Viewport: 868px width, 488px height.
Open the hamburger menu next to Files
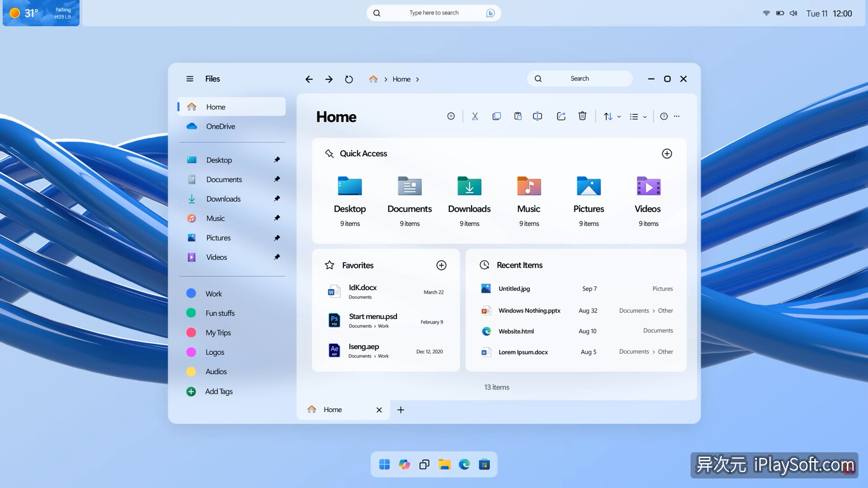190,78
